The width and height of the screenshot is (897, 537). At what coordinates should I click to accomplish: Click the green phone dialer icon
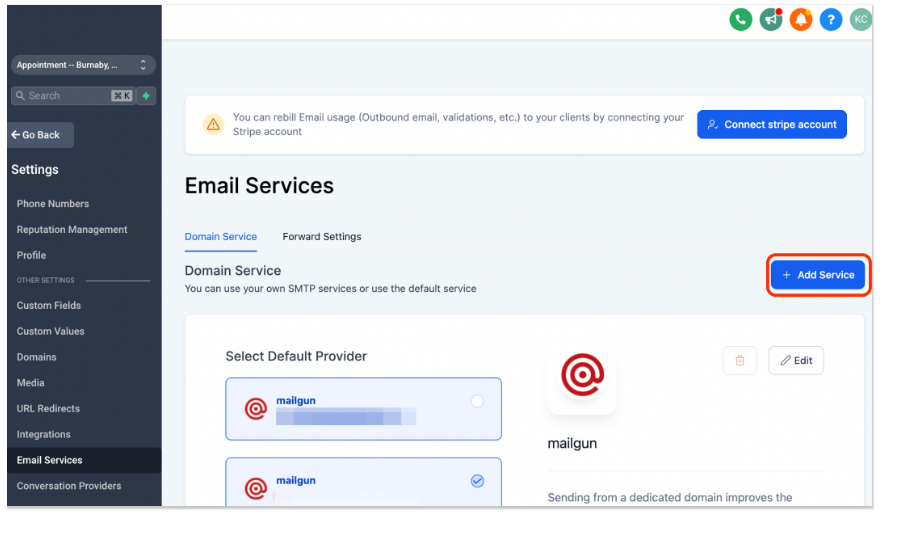[x=740, y=19]
